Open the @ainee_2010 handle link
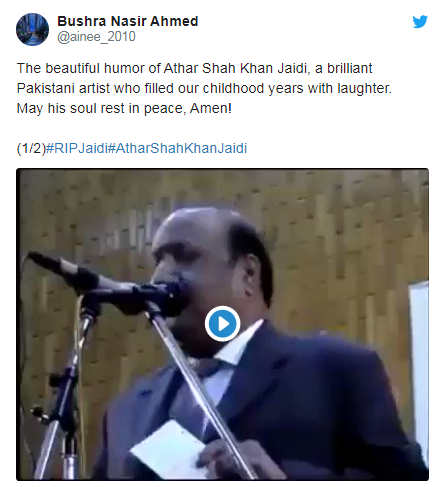This screenshot has height=487, width=439. pos(96,36)
